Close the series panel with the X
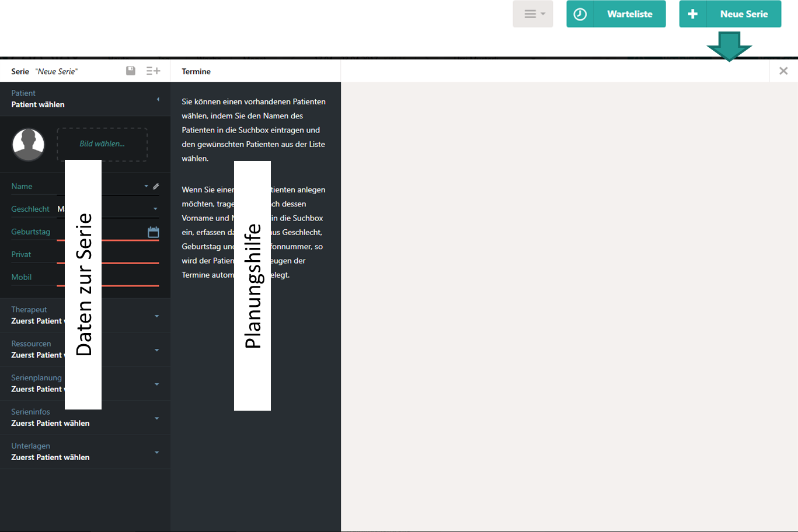This screenshot has height=532, width=798. pyautogui.click(x=783, y=71)
